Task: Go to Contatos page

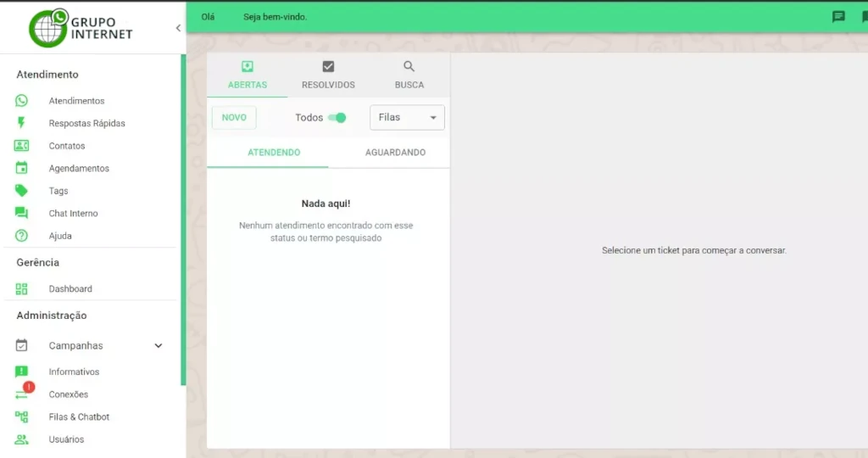Action: 66,146
